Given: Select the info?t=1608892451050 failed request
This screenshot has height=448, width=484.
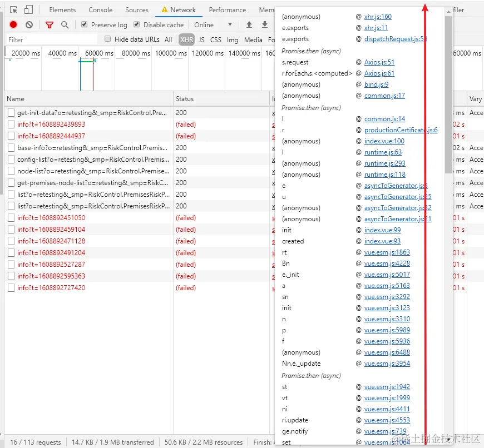Looking at the screenshot, I should [51, 218].
